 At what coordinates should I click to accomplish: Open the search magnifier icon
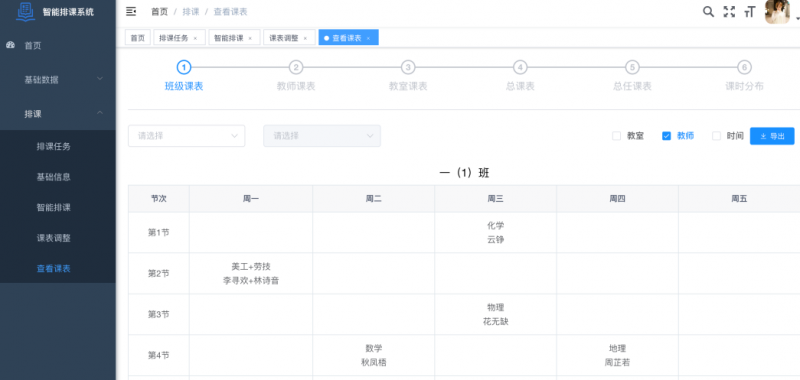click(x=708, y=12)
